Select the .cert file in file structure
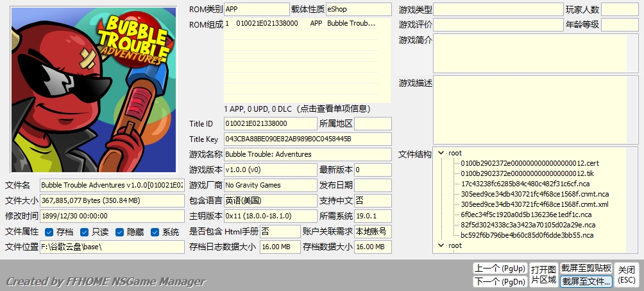Image resolution: width=644 pixels, height=291 pixels. coord(529,163)
